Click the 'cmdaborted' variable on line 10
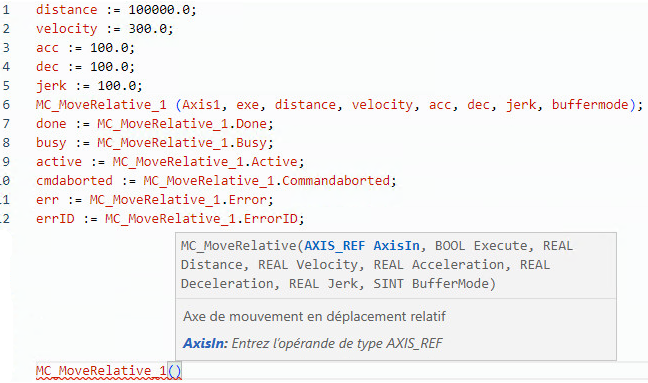 pyautogui.click(x=74, y=181)
